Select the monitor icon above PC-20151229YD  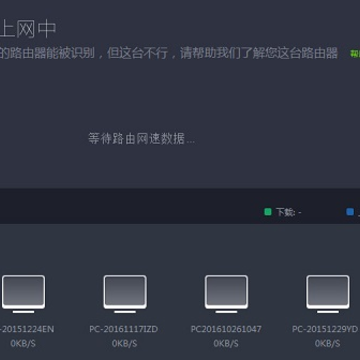point(328,294)
